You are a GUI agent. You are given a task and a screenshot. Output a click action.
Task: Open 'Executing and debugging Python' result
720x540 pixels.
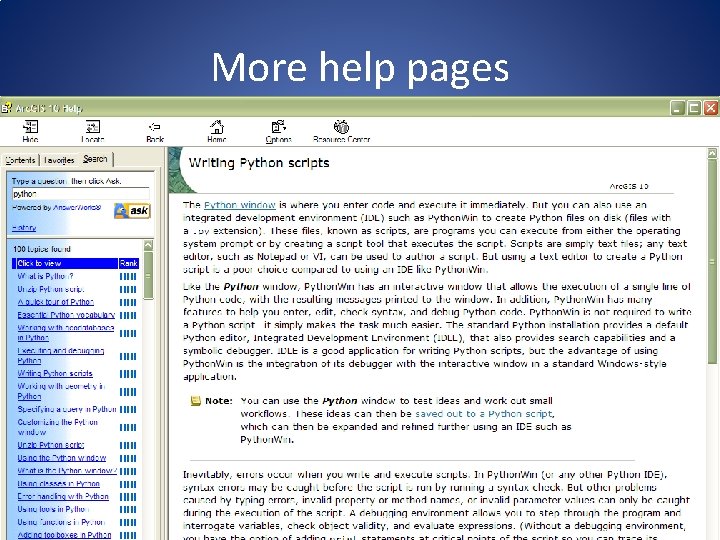61,355
